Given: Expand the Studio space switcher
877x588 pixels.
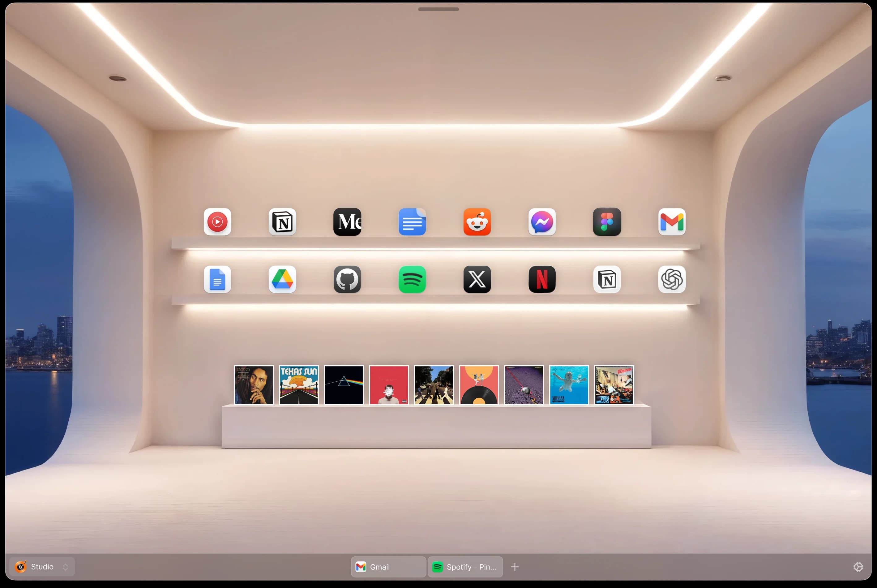Looking at the screenshot, I should click(x=42, y=567).
